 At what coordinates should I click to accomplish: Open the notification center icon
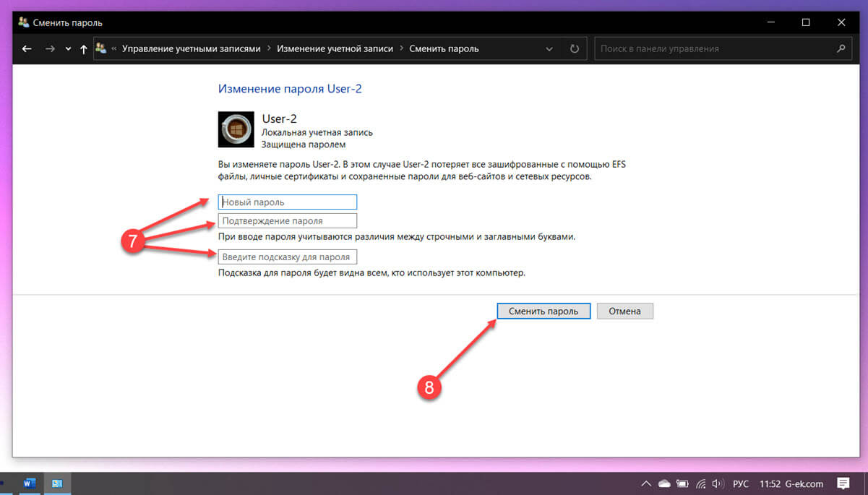point(843,483)
